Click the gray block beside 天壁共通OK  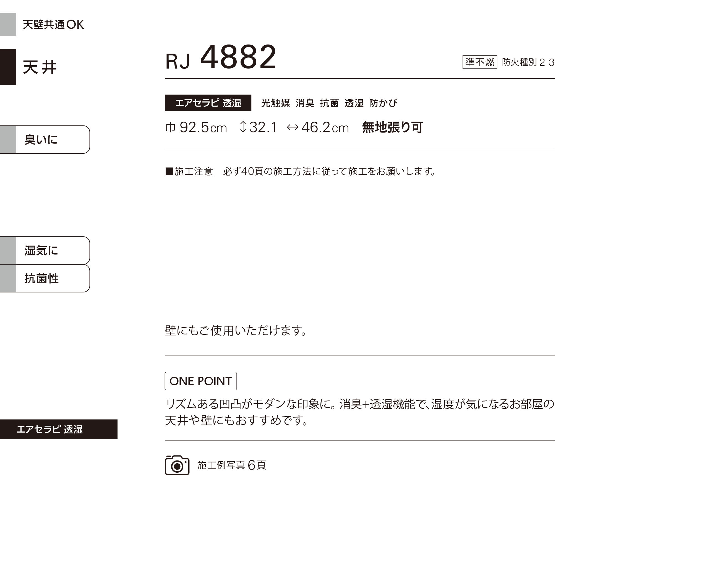[x=8, y=24]
